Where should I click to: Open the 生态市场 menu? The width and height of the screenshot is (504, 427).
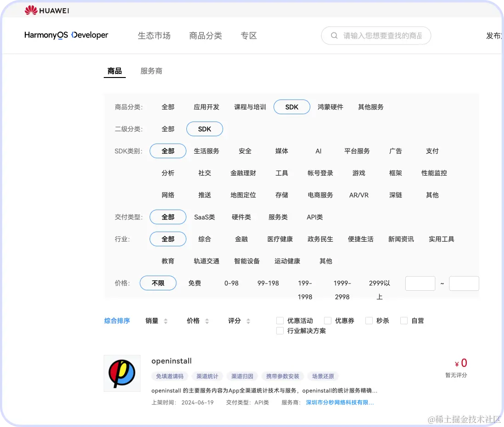tap(154, 36)
